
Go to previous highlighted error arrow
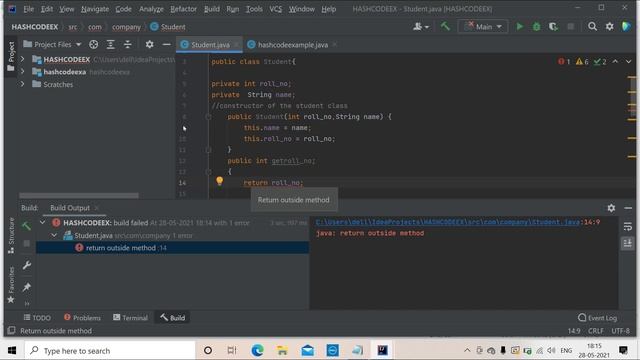[x=615, y=62]
